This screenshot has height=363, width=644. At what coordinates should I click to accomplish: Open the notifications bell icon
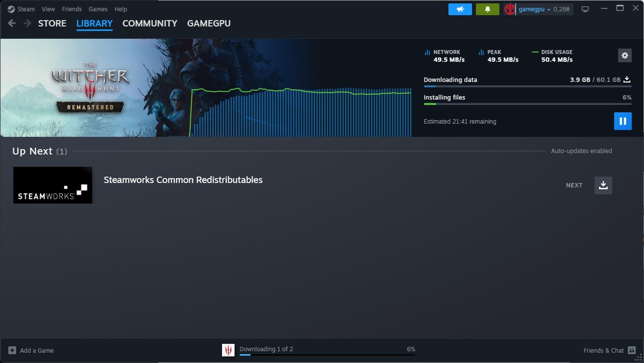[487, 9]
